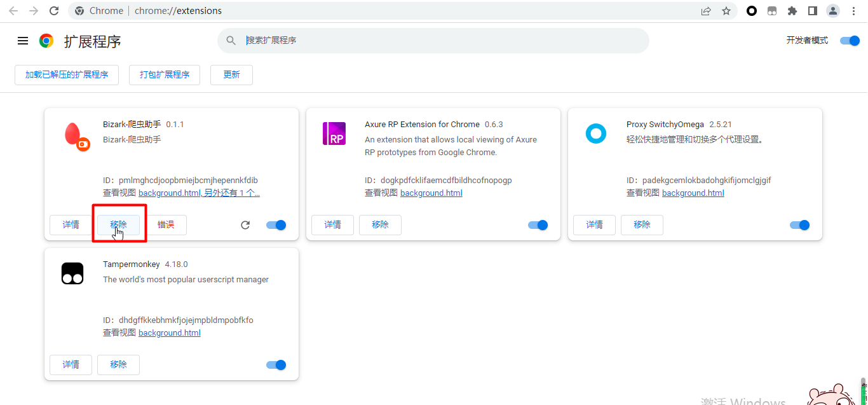Remove the Axure RP extension
This screenshot has height=405, width=868.
pos(381,225)
